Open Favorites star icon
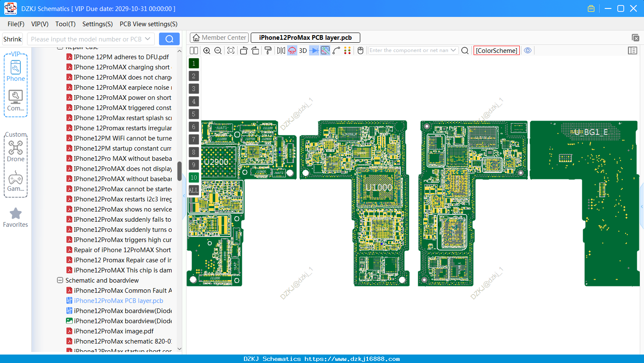Viewport: 644px width, 363px height. pyautogui.click(x=16, y=217)
